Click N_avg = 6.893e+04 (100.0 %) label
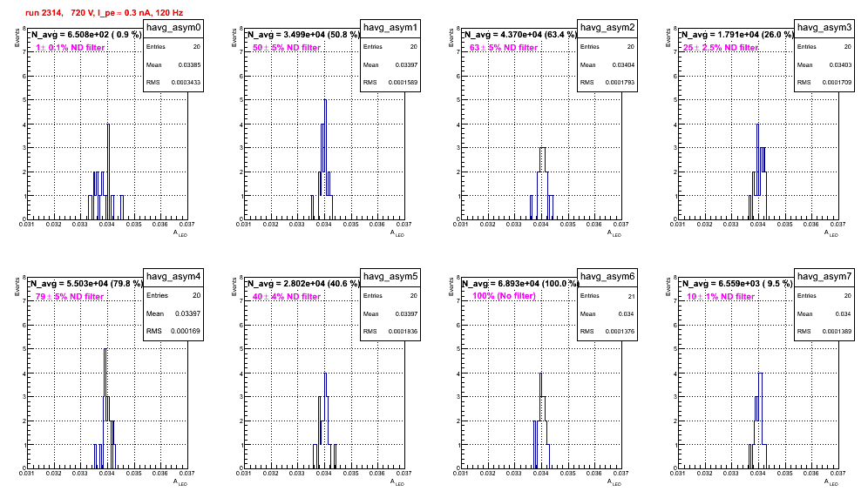This screenshot has height=498, width=868. 520,284
